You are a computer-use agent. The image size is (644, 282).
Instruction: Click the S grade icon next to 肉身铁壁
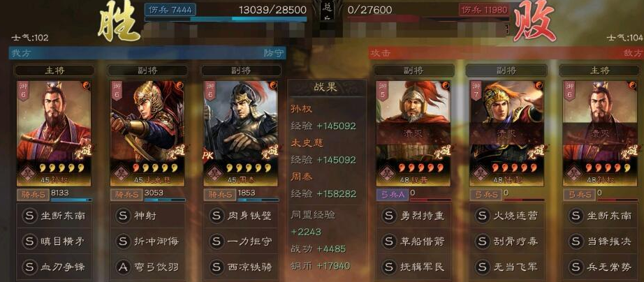(217, 216)
